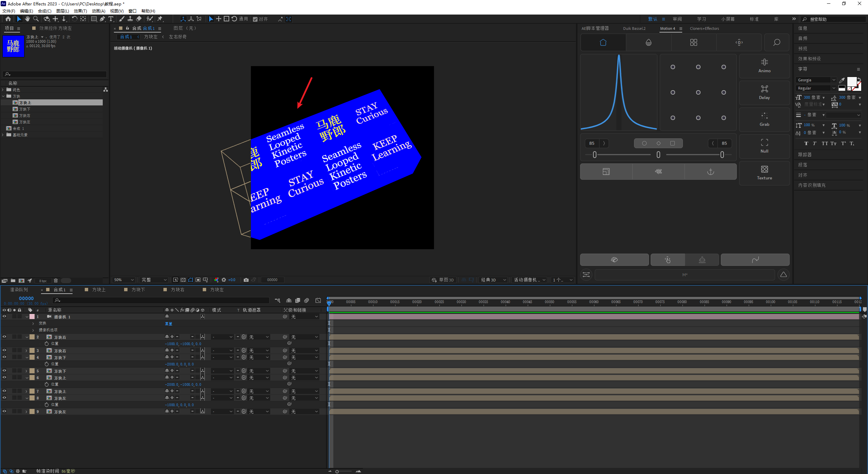Select the Zoom magnifier tool
The height and width of the screenshot is (474, 868).
(x=36, y=19)
